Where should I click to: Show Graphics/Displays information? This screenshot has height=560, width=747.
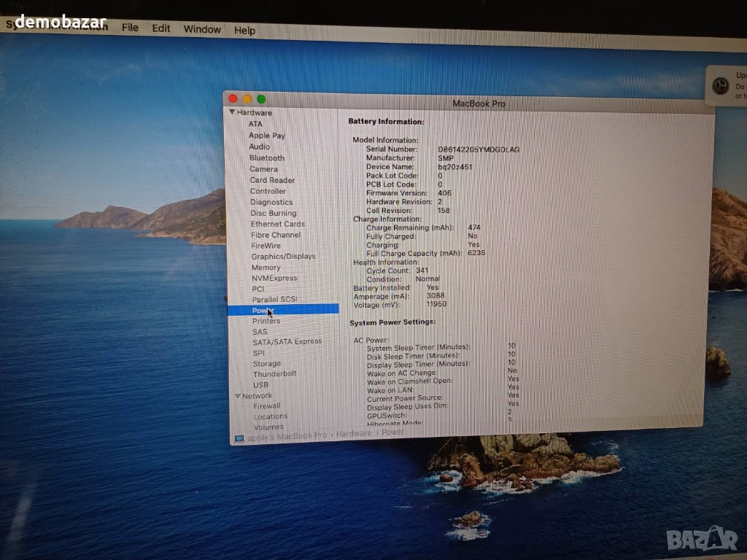284,257
